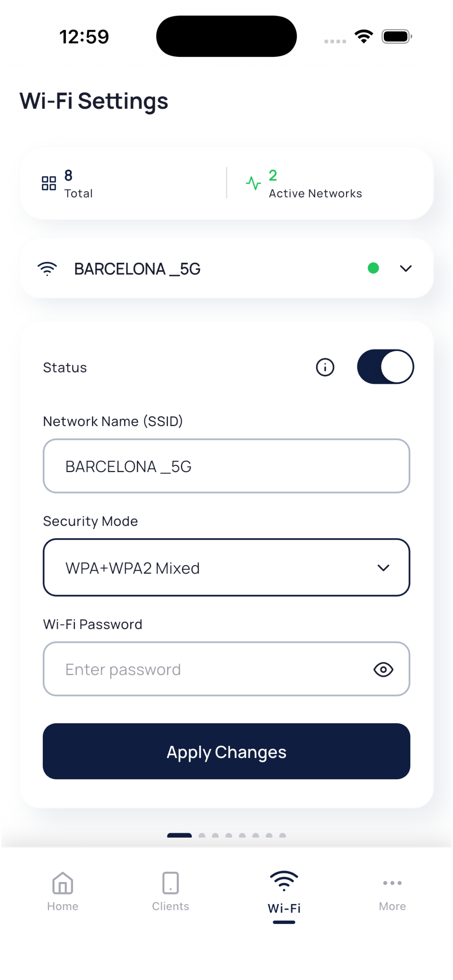Open the Security Mode dropdown
Viewport: 453px width, 980px height.
pyautogui.click(x=226, y=567)
